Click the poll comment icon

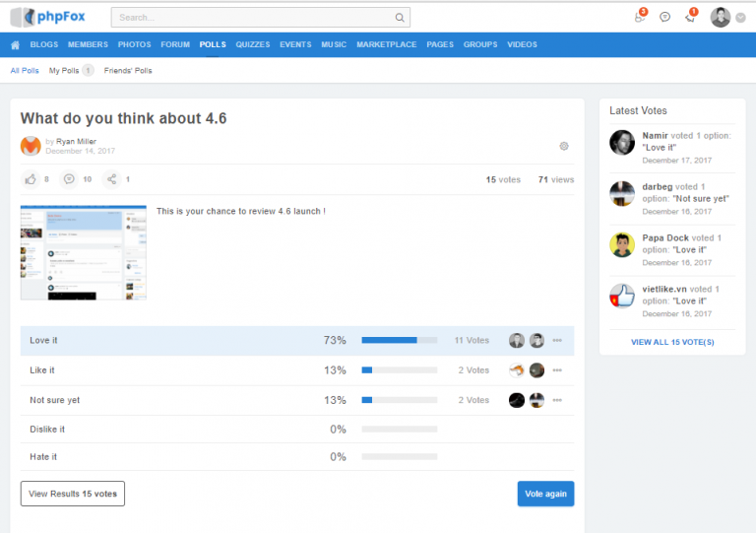coord(69,179)
